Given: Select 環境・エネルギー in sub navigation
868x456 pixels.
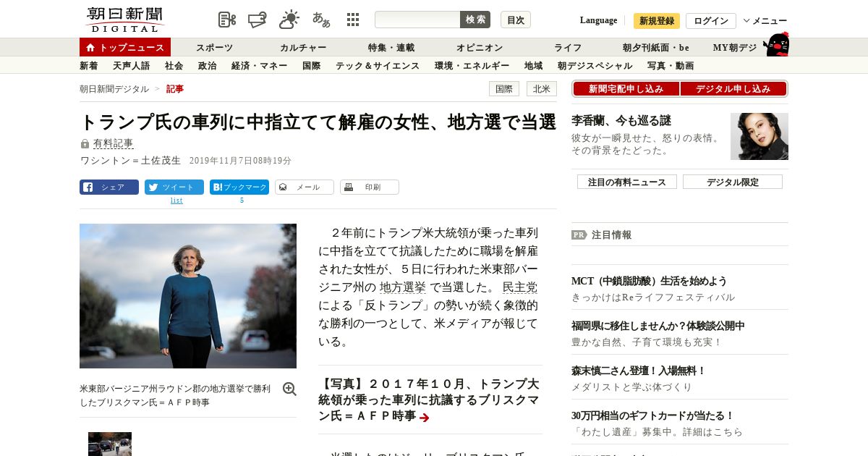Looking at the screenshot, I should point(472,66).
